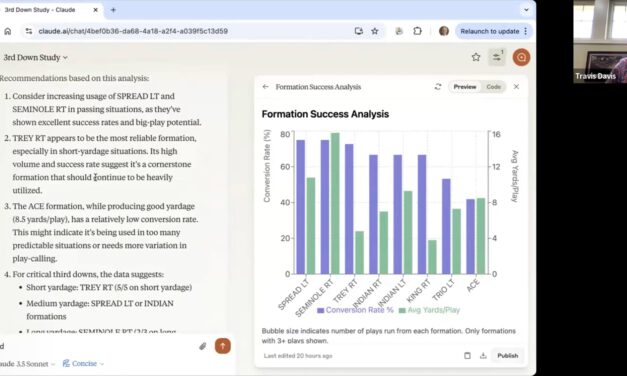Image resolution: width=627 pixels, height=376 pixels.
Task: Click the install app icon in address bar
Action: (x=359, y=31)
